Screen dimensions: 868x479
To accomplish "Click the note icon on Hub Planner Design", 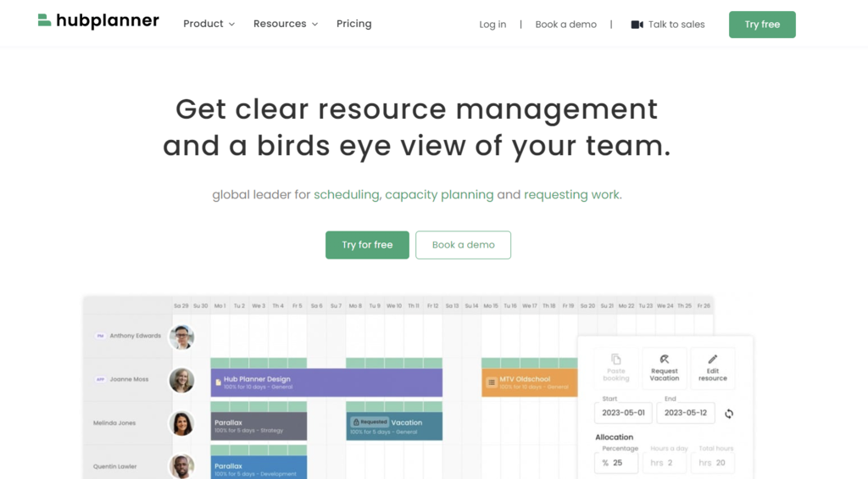I will pos(218,382).
